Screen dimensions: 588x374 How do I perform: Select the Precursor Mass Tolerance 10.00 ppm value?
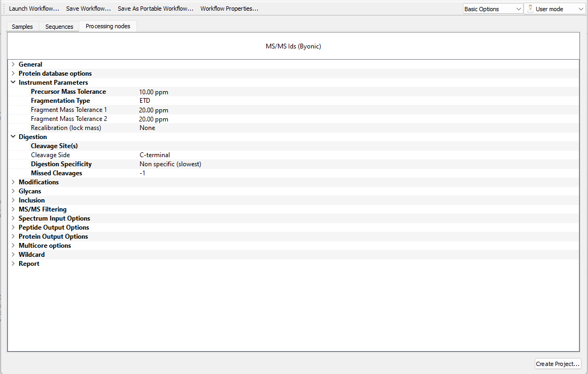coord(153,92)
